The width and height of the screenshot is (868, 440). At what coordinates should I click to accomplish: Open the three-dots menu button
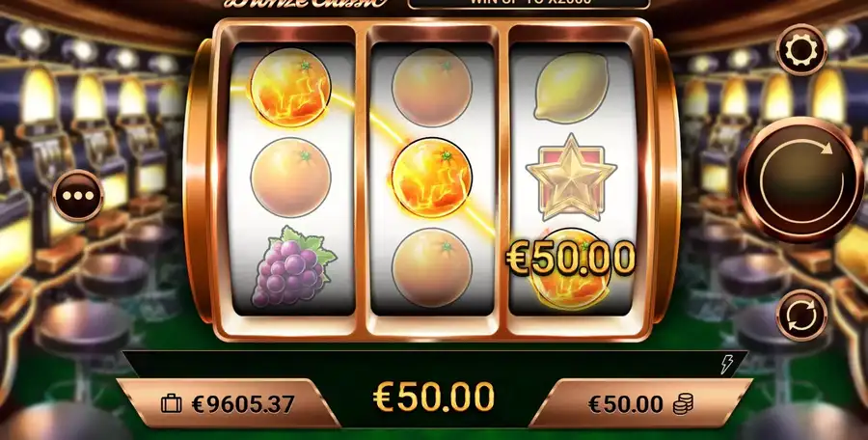[x=78, y=196]
